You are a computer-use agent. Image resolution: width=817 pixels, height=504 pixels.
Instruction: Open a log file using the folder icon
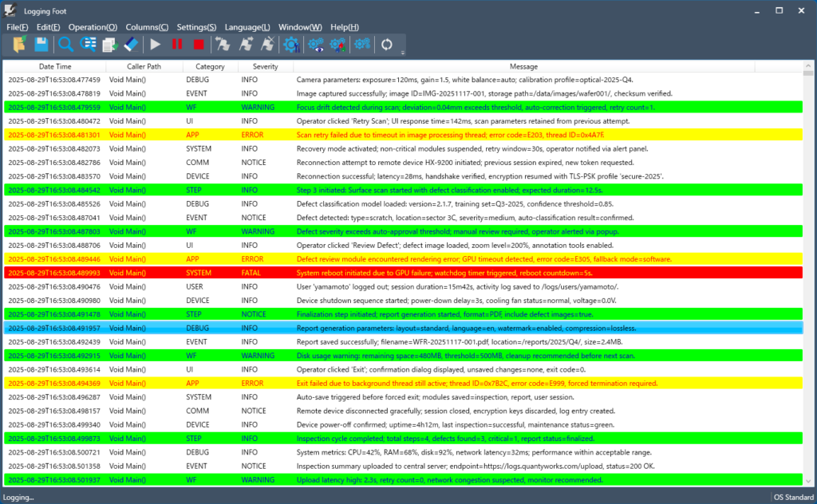point(18,45)
